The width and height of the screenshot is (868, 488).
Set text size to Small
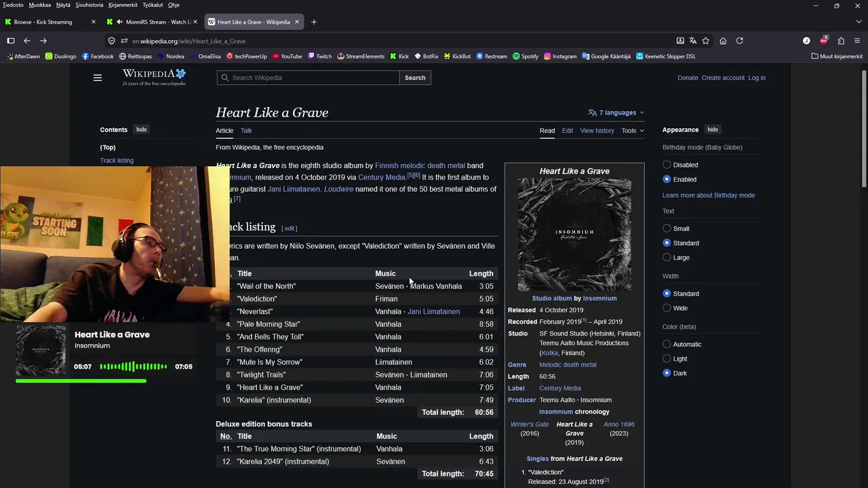[x=667, y=228]
